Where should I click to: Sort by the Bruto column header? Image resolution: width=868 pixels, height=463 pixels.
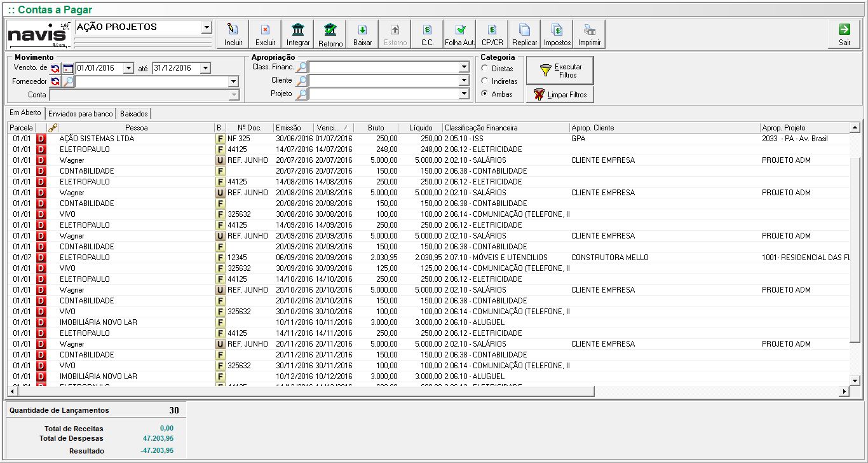click(x=376, y=128)
